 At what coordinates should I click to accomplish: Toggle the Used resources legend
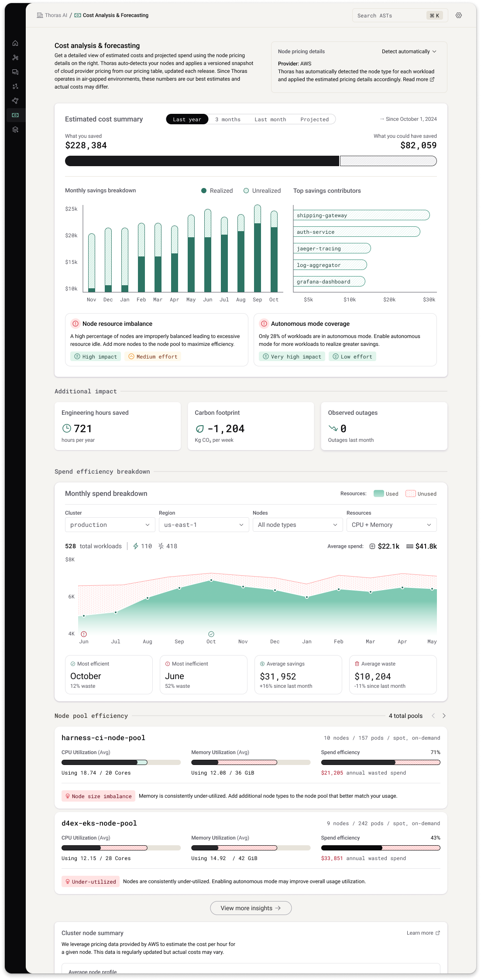tap(386, 494)
